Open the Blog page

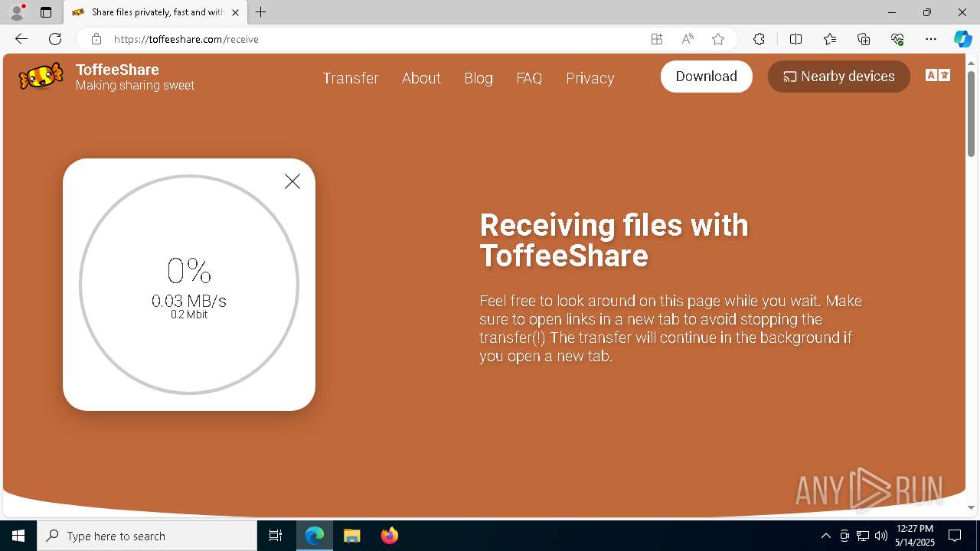point(479,78)
